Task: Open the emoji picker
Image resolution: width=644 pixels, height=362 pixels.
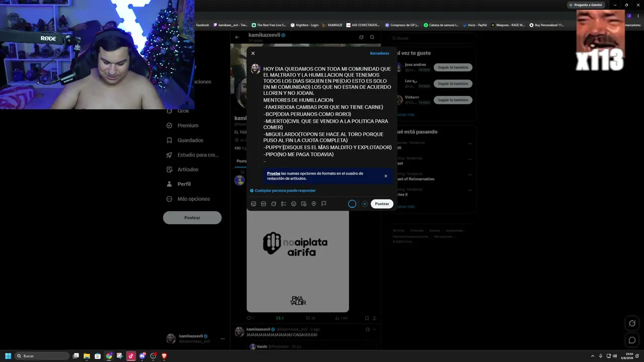Action: 294,204
